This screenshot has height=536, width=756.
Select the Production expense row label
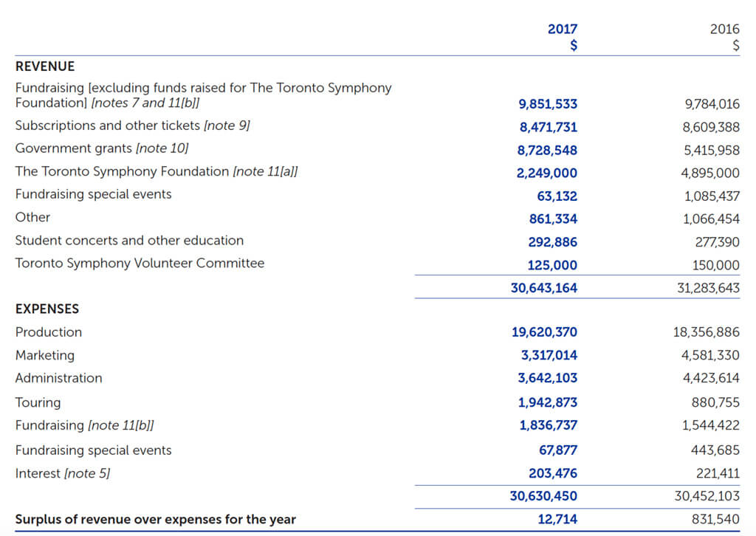click(49, 332)
